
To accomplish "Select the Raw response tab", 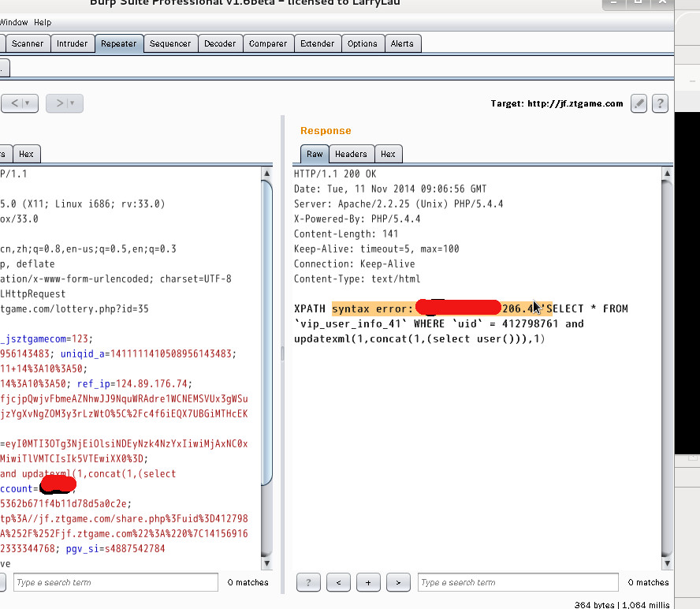I will pyautogui.click(x=315, y=154).
